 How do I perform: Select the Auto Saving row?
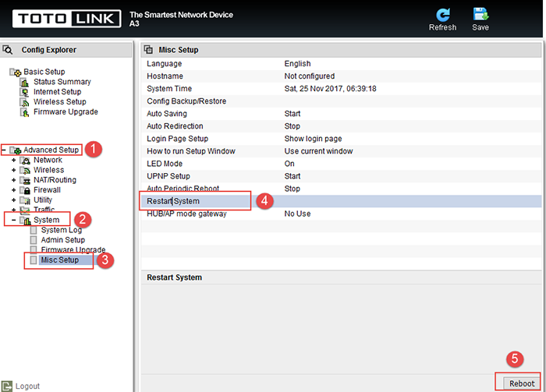pyautogui.click(x=342, y=114)
